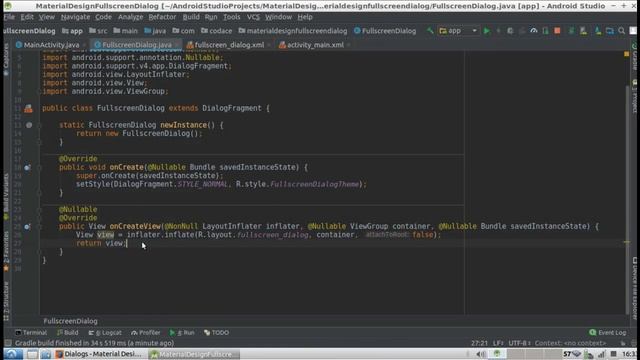Collapse the newInstance method fold marker

tap(40, 125)
